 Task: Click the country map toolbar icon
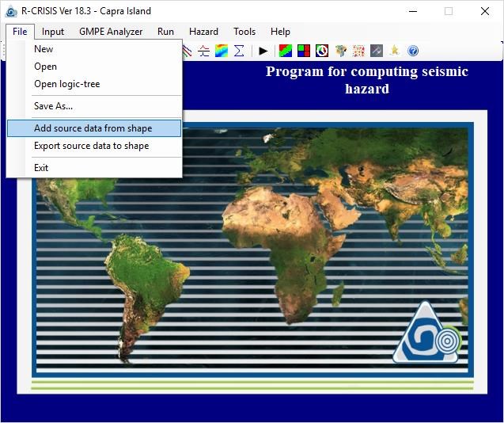[341, 51]
